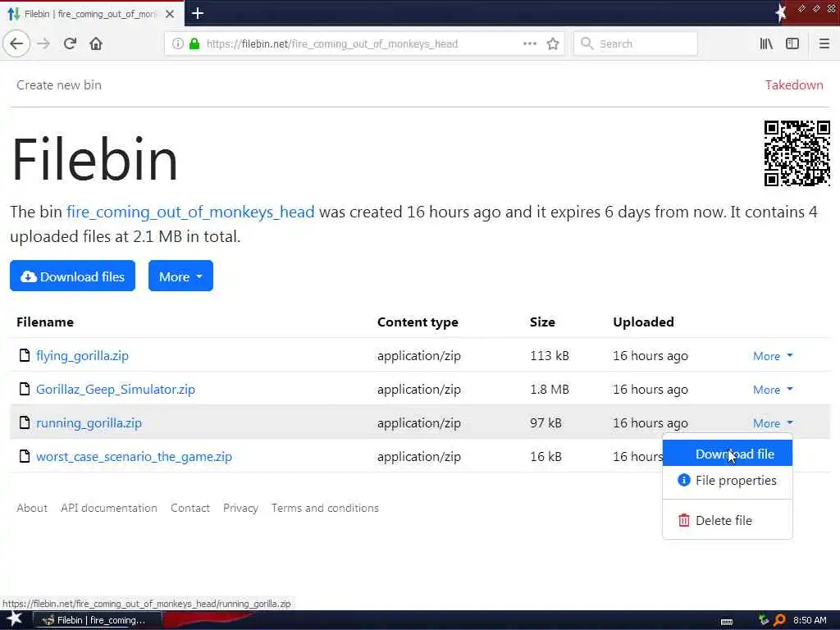Click the Filename column header
Screen dimensions: 840x630
point(45,322)
